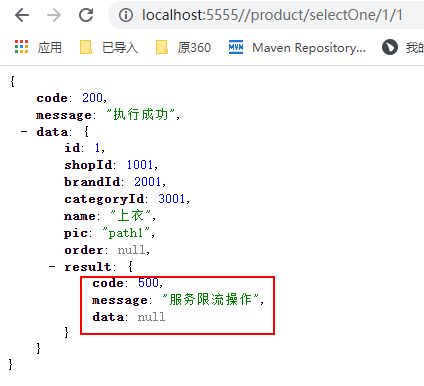Select the result code value 500
Viewport: 424px width, 386px height.
coord(148,283)
